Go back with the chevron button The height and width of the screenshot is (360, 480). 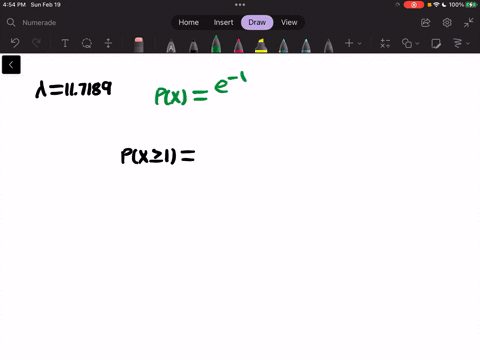point(11,65)
